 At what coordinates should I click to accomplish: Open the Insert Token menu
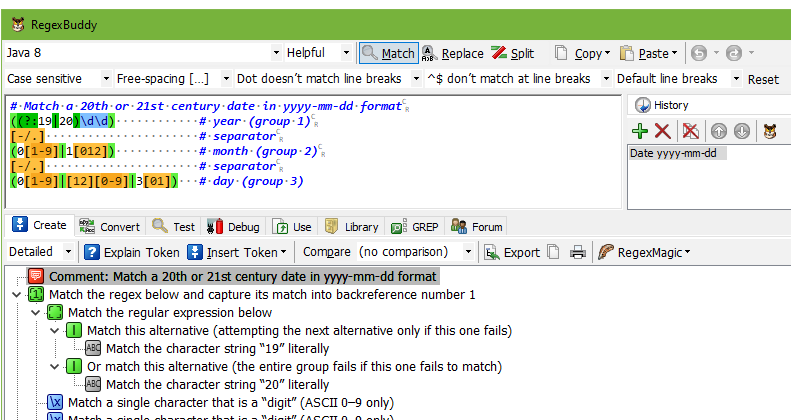(x=236, y=252)
